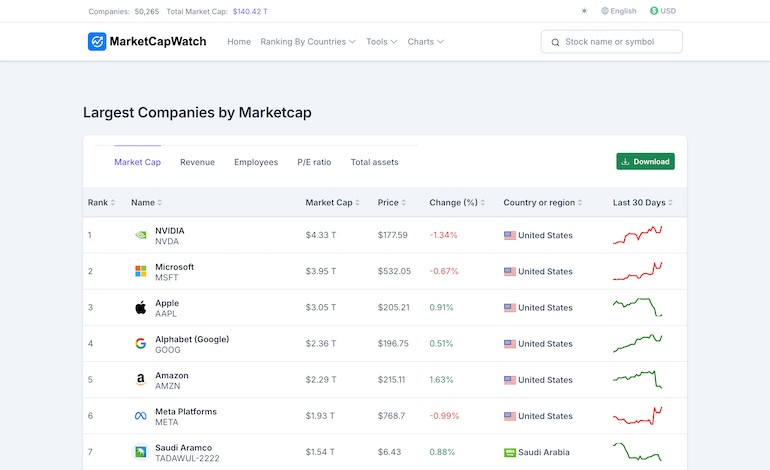Click the Meta Platforms logo icon
Image resolution: width=770 pixels, height=470 pixels.
tap(140, 416)
